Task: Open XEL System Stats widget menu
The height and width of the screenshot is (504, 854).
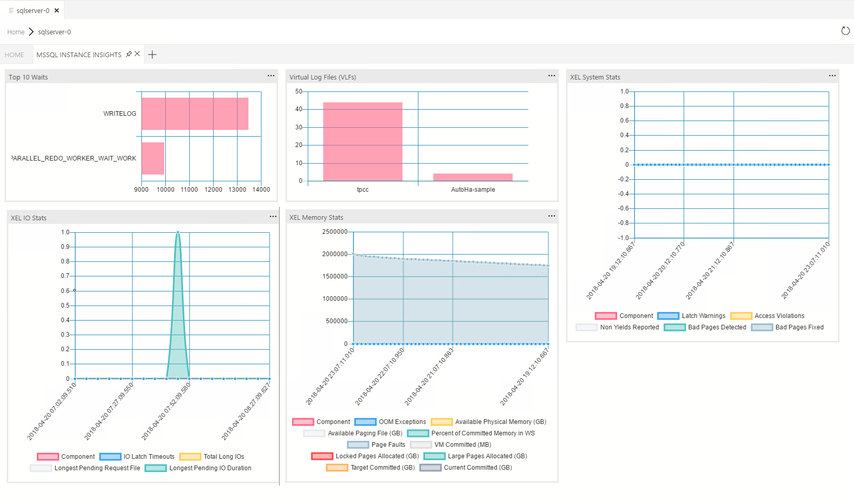Action: [832, 76]
